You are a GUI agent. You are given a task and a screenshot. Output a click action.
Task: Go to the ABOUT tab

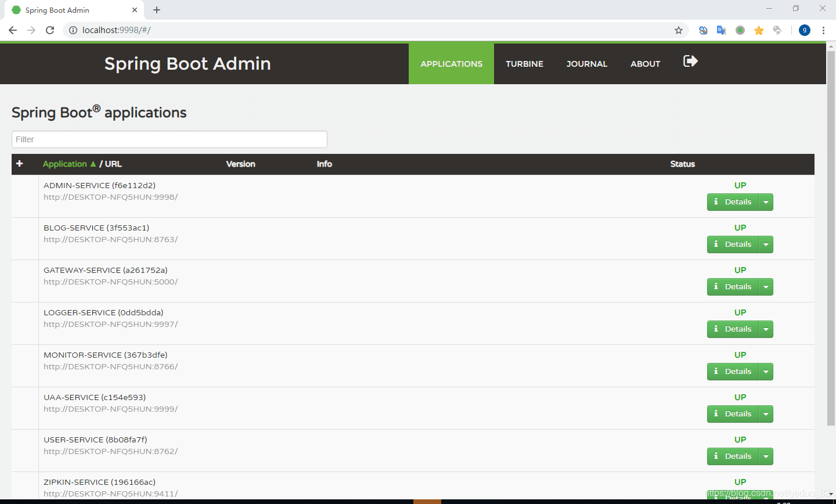pos(646,64)
